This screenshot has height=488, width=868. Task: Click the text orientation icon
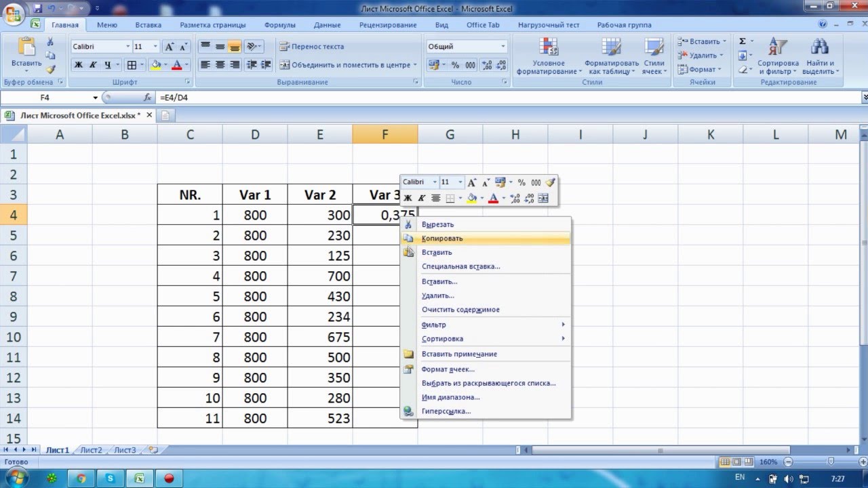pyautogui.click(x=252, y=47)
